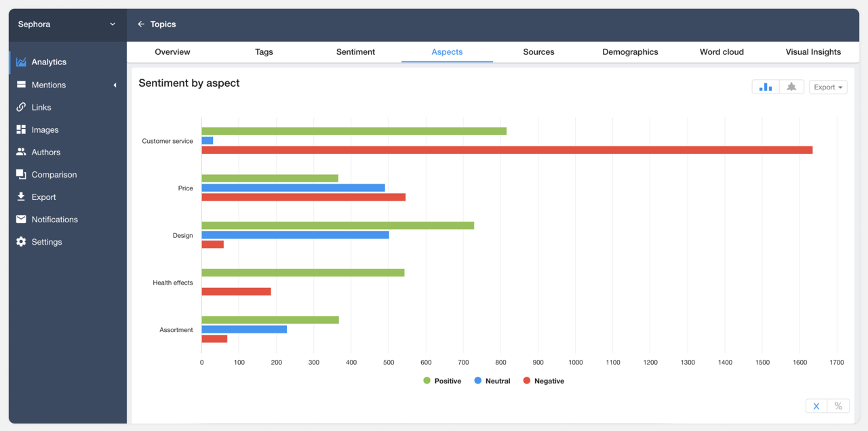Collapse the Mentions submenu chevron
The height and width of the screenshot is (431, 868).
tap(115, 85)
